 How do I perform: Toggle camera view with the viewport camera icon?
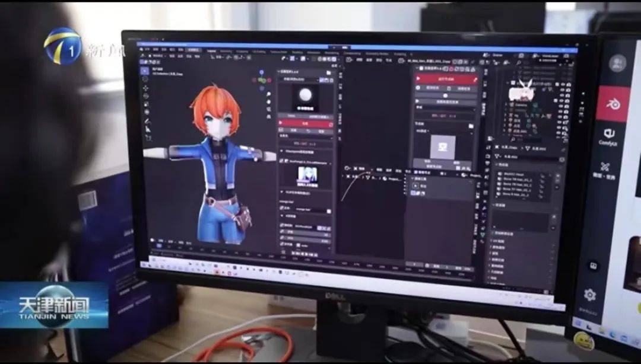[269, 110]
